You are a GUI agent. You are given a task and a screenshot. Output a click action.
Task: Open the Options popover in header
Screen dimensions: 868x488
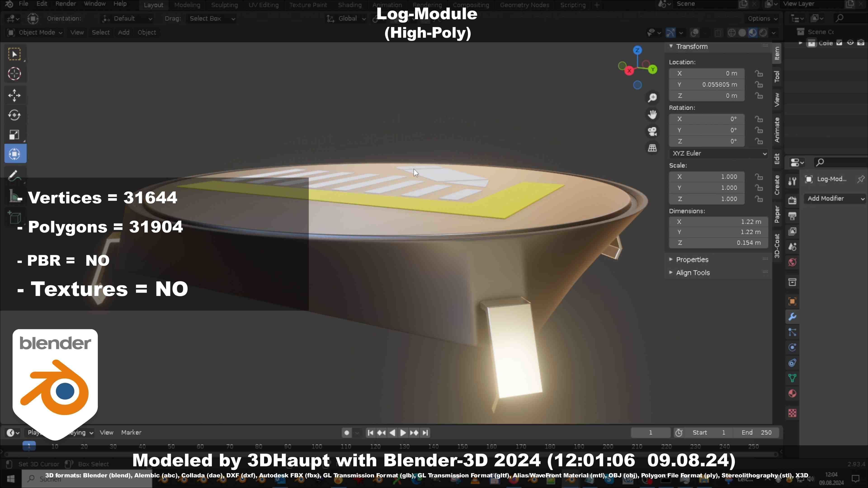762,19
